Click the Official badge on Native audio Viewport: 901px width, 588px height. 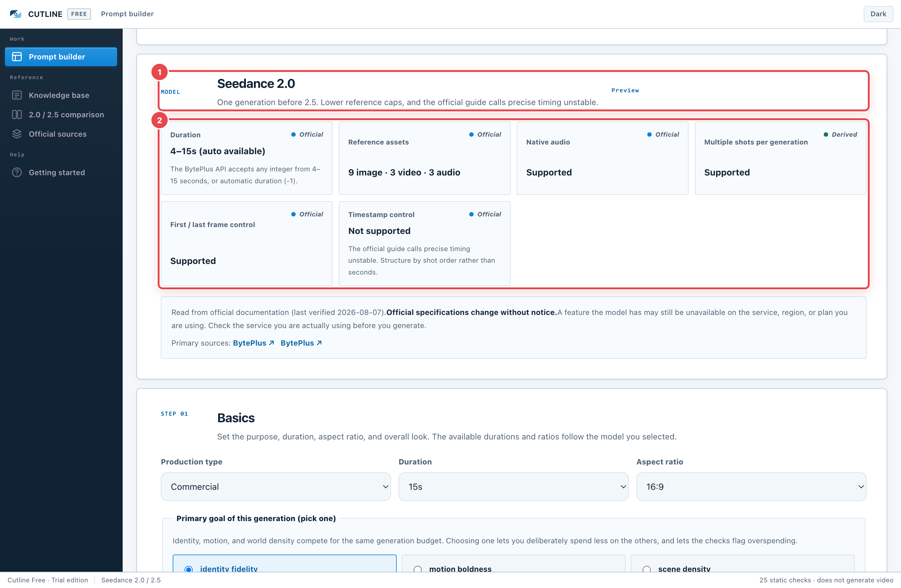[663, 134]
